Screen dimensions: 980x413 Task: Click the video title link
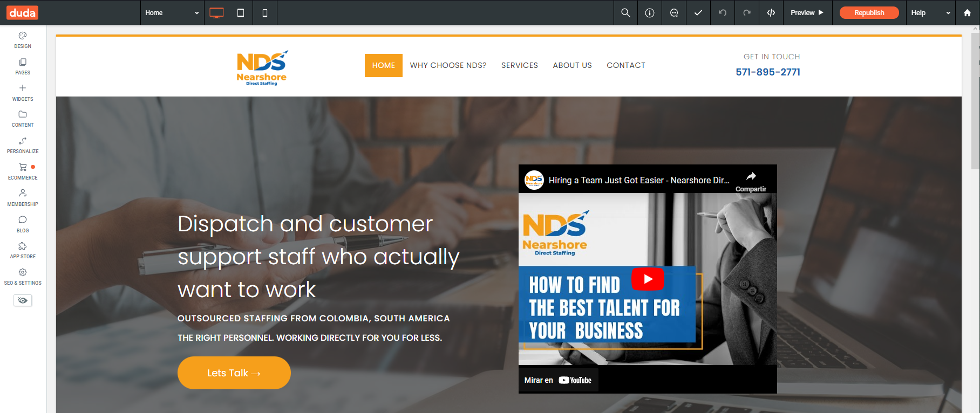click(639, 180)
